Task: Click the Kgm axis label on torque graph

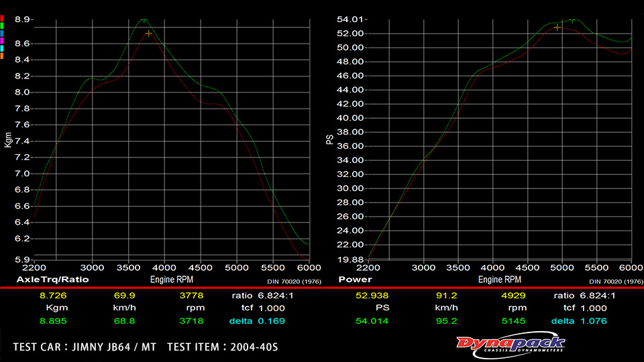Action: (x=9, y=139)
